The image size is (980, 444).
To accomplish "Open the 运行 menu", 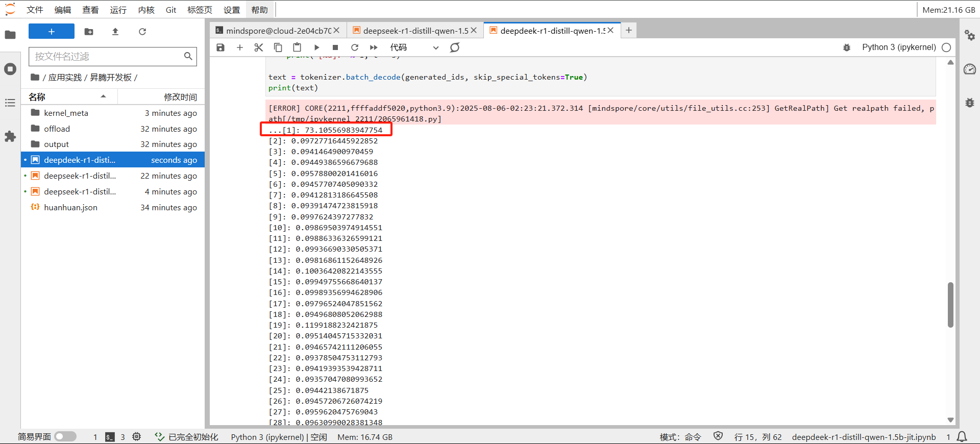I will pyautogui.click(x=118, y=10).
